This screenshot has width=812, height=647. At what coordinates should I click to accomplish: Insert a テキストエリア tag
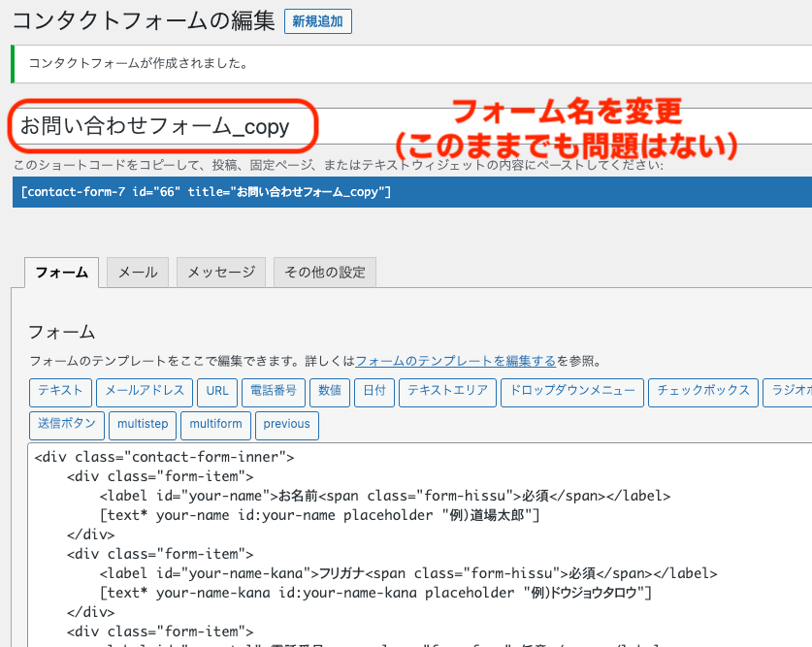[447, 392]
